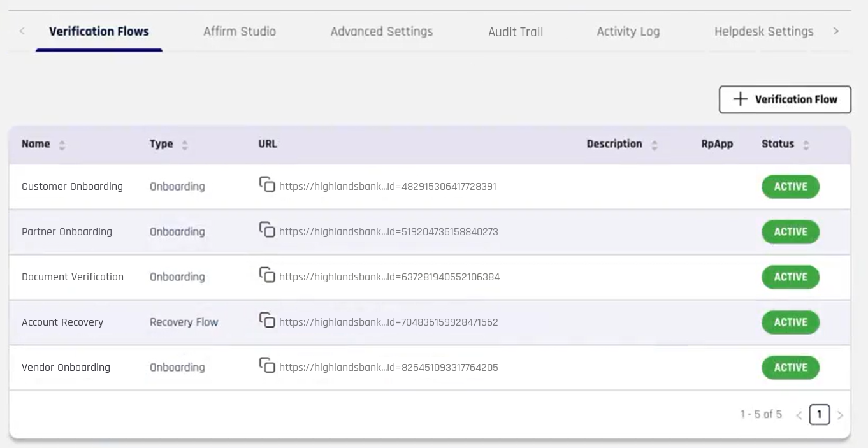This screenshot has width=868, height=448.
Task: Click ACTIVE status of Partner Onboarding
Action: pyautogui.click(x=791, y=232)
